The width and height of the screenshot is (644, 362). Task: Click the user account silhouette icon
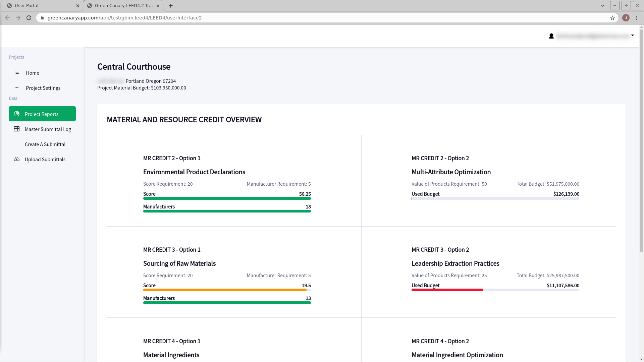tap(551, 36)
